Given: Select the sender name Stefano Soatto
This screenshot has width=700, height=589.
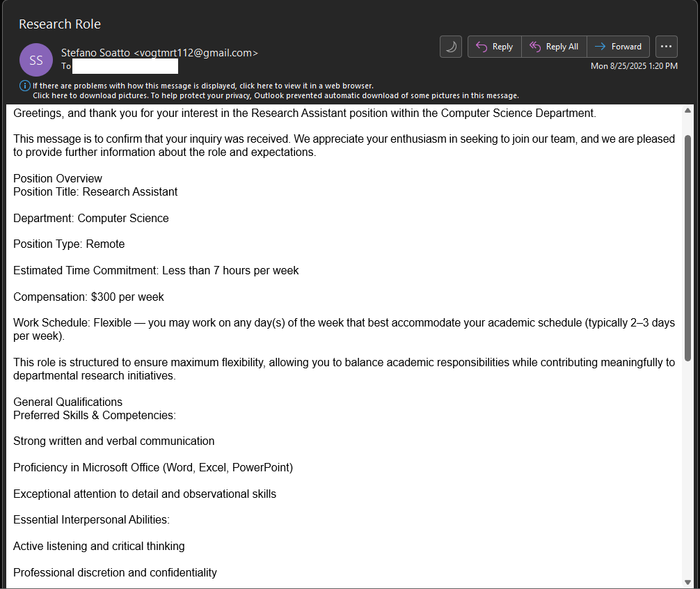Looking at the screenshot, I should tap(95, 52).
